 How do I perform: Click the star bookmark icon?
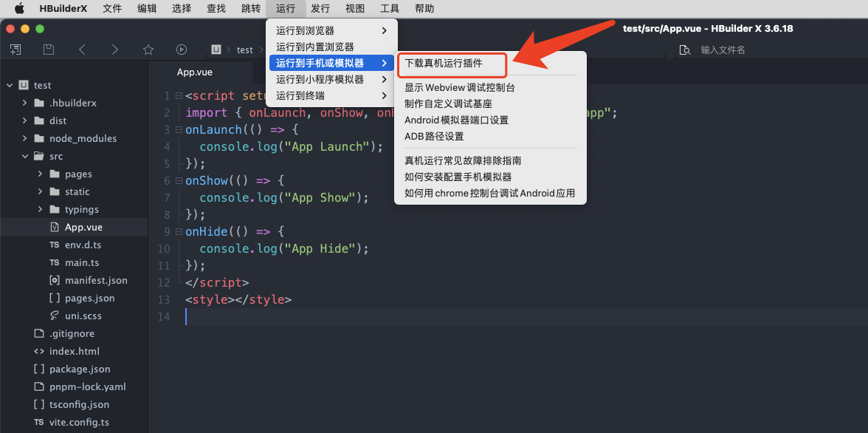pyautogui.click(x=148, y=50)
